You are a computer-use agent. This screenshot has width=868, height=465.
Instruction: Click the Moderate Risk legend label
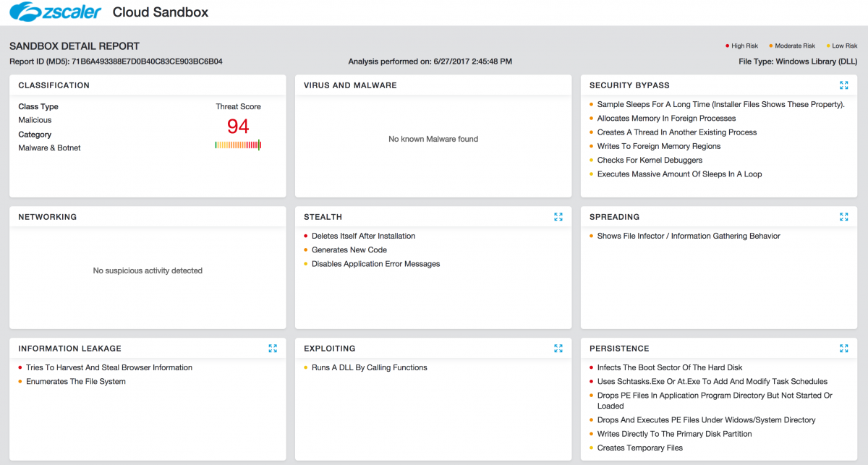point(795,46)
